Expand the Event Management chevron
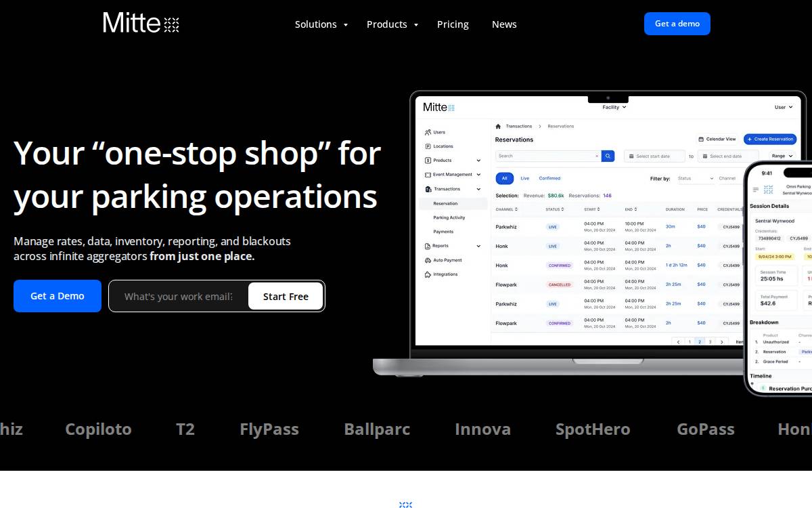 click(x=478, y=175)
